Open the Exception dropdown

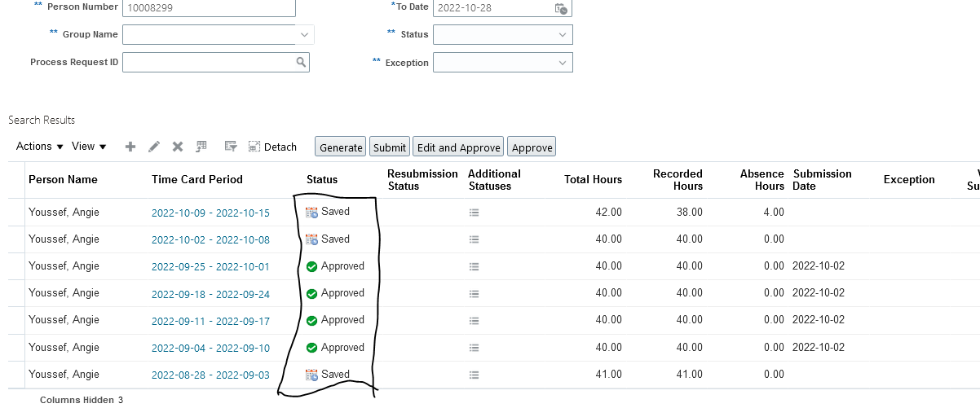(x=563, y=63)
